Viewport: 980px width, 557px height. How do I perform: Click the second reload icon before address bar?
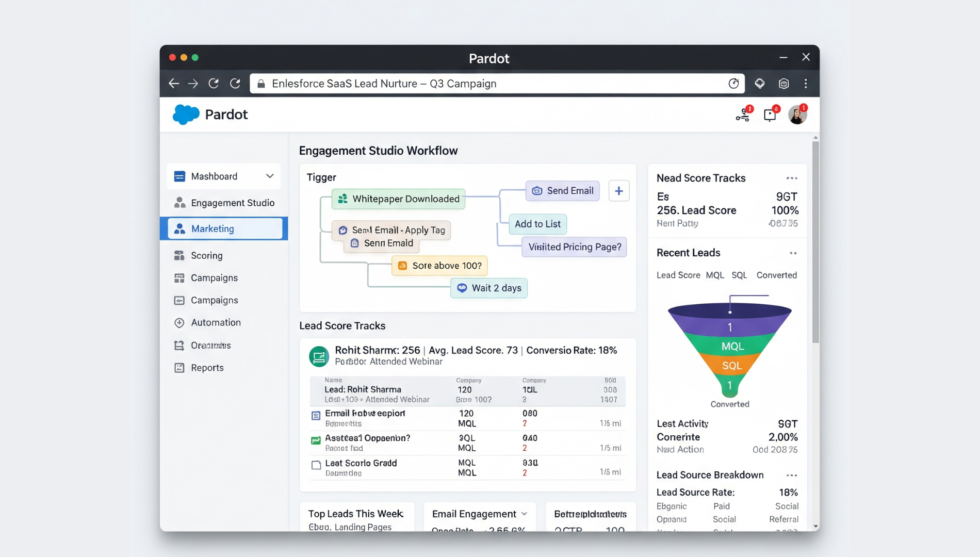(x=235, y=84)
